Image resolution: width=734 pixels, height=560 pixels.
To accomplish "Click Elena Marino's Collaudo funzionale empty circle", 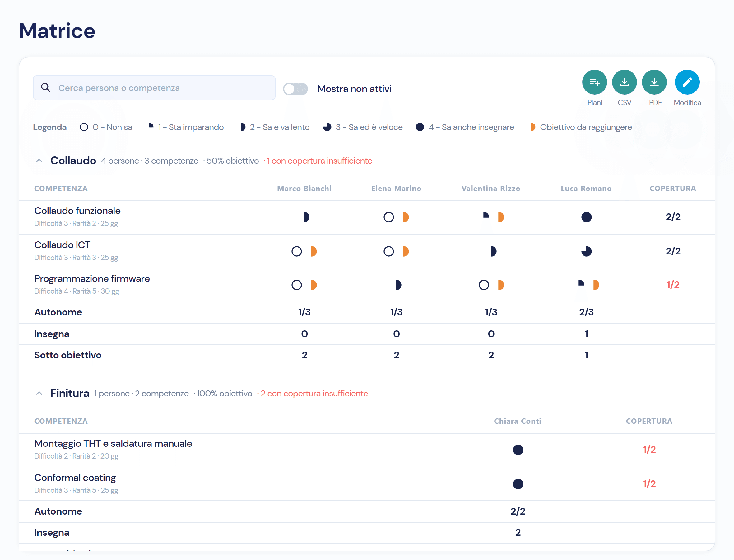I will [388, 217].
